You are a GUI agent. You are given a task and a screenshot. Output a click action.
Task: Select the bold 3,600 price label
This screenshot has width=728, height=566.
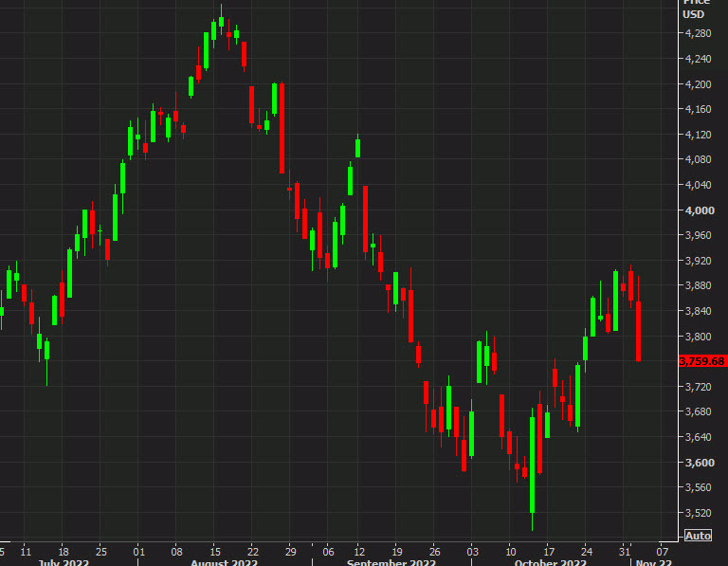coord(700,463)
